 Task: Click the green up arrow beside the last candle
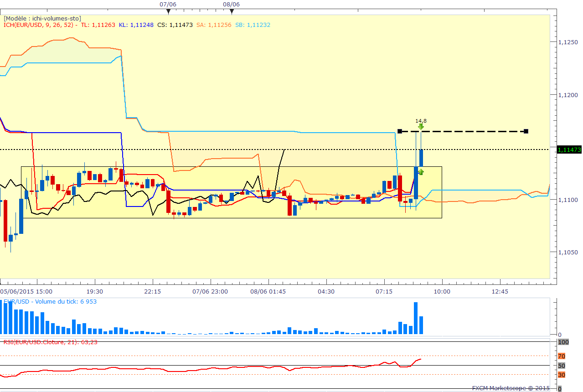pos(421,172)
